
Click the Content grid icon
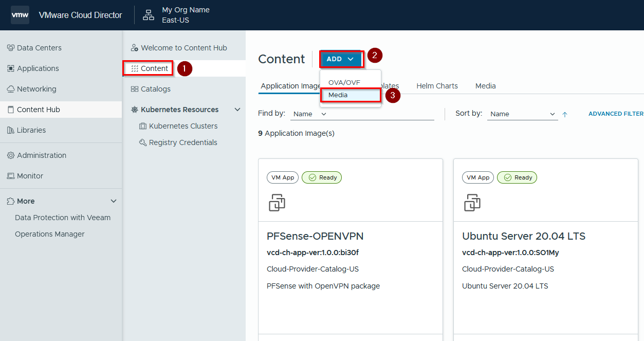(135, 68)
